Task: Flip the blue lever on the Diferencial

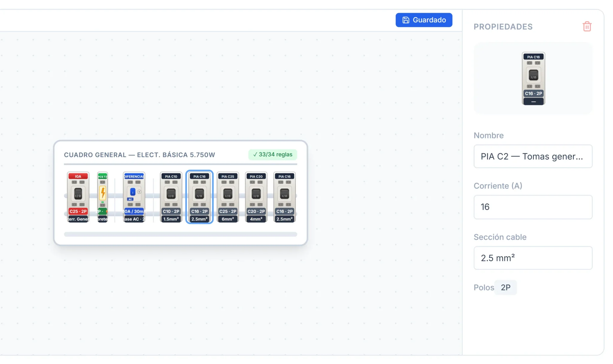Action: pyautogui.click(x=133, y=192)
